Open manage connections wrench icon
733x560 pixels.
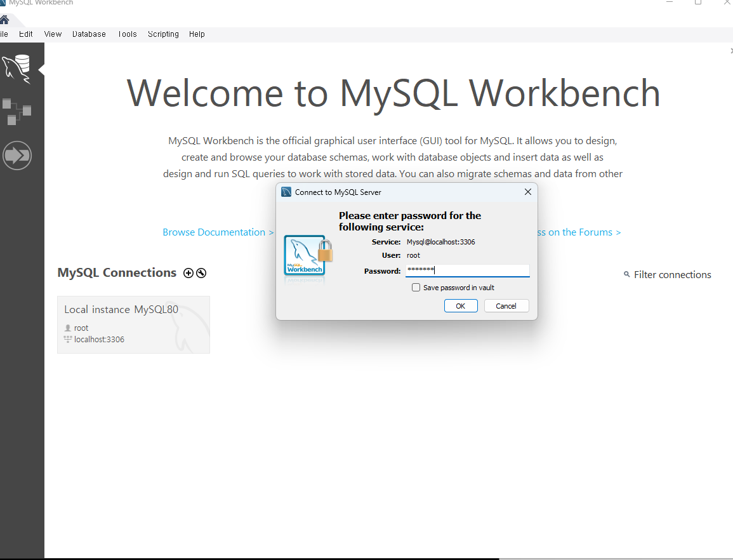coord(201,273)
